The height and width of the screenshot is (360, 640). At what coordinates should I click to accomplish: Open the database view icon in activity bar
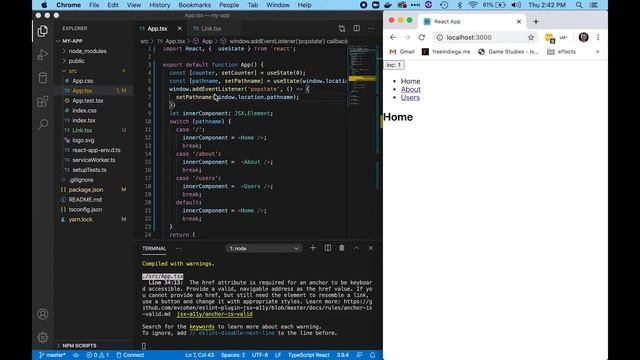pos(42,78)
